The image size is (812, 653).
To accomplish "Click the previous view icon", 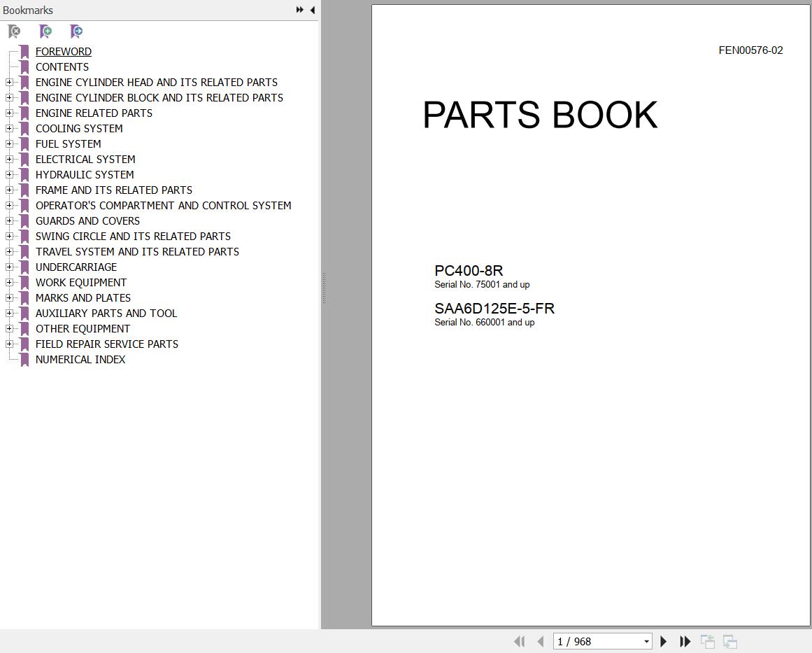I will (708, 642).
